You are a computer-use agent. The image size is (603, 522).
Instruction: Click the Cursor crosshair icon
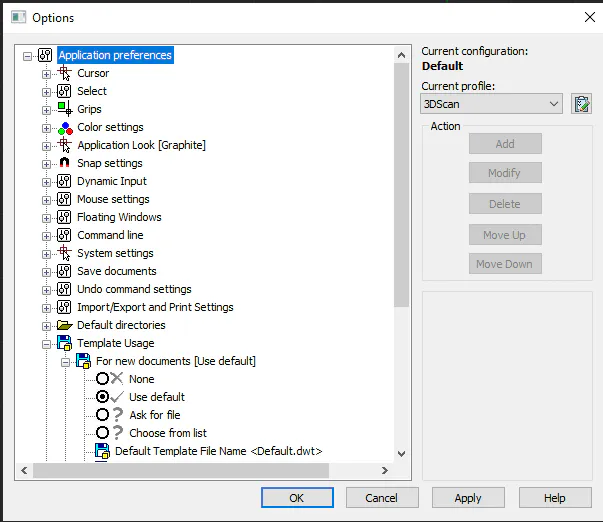64,73
